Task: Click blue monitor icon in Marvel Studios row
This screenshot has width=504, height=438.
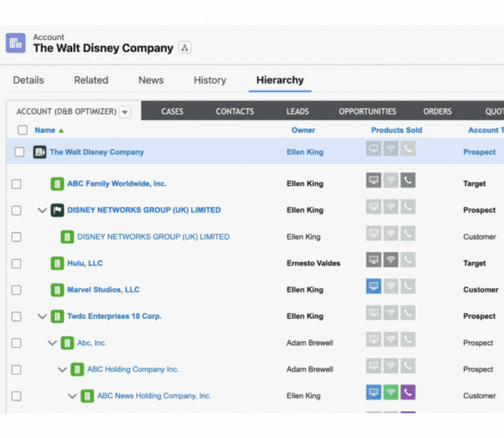Action: pos(374,286)
